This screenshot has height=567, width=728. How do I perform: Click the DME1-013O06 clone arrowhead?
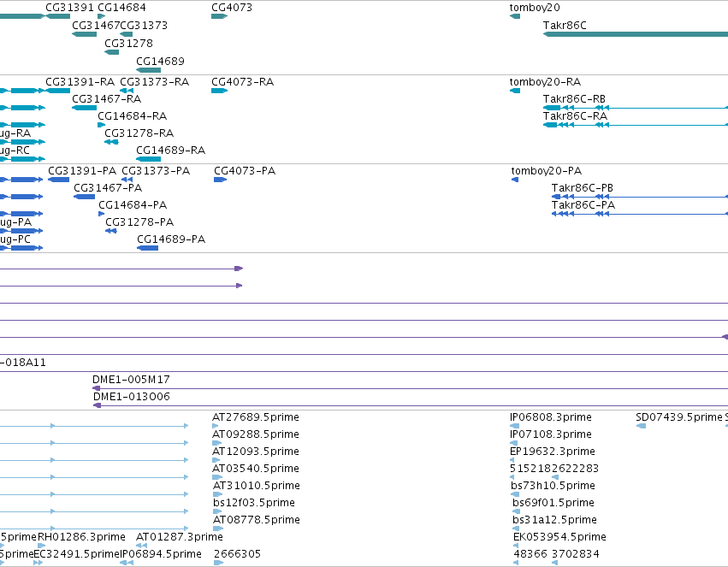(97, 405)
